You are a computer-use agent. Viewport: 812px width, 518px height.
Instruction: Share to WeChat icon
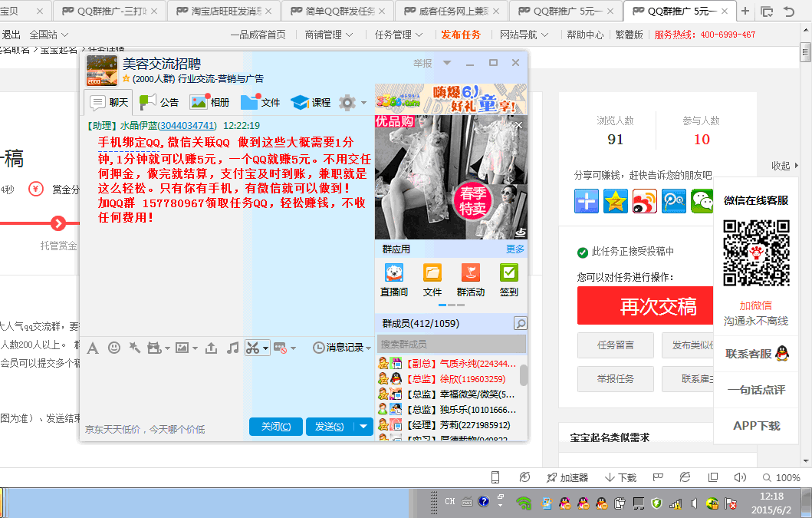point(702,201)
